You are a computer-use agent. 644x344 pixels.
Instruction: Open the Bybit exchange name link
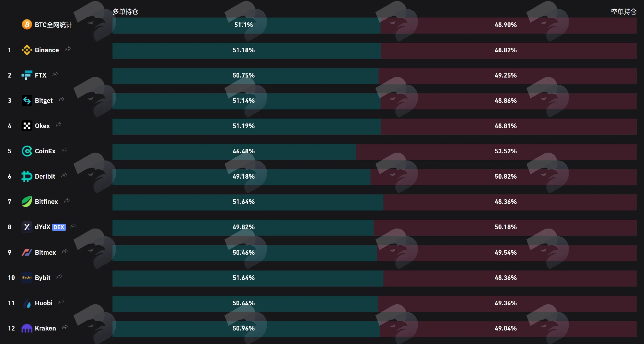[x=43, y=278]
